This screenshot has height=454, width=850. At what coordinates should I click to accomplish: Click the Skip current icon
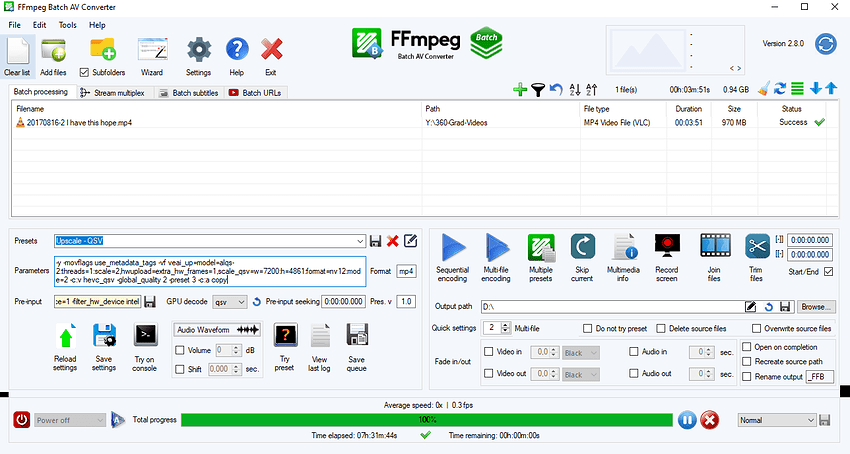coord(582,248)
